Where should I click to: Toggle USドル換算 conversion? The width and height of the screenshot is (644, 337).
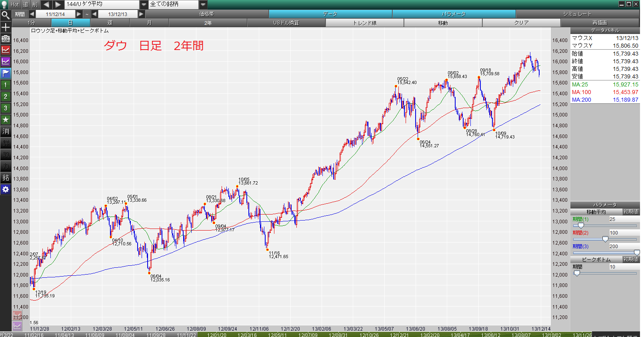point(286,23)
